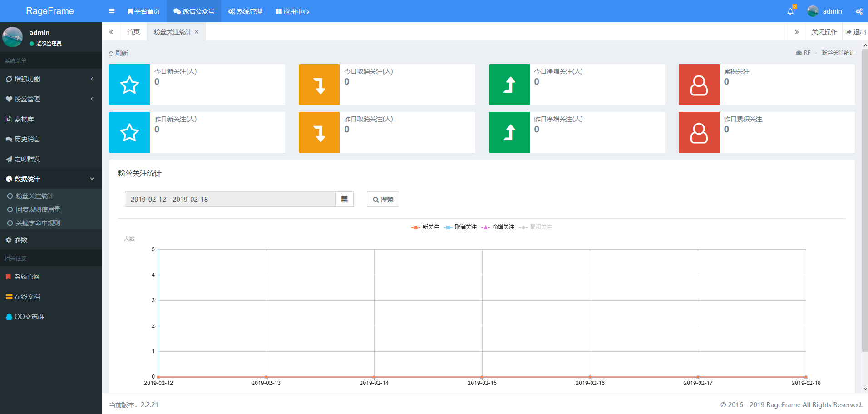Switch to the 首页 tab
The width and height of the screenshot is (868, 414).
click(x=133, y=32)
